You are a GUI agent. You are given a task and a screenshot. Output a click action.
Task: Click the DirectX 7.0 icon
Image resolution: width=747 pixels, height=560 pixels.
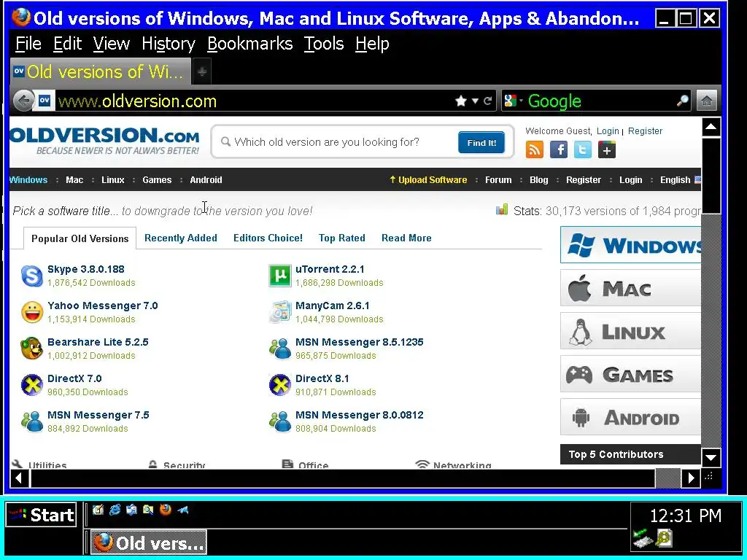(x=32, y=385)
